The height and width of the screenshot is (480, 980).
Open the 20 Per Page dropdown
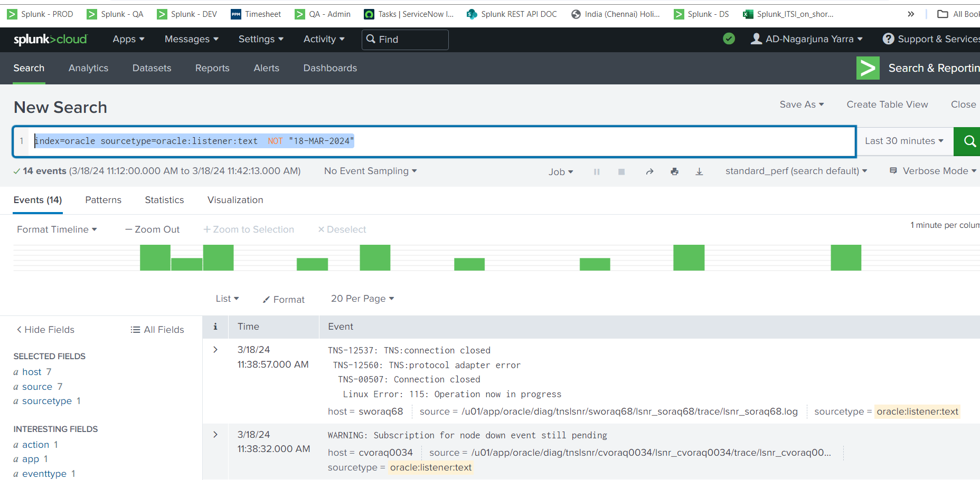pyautogui.click(x=362, y=299)
